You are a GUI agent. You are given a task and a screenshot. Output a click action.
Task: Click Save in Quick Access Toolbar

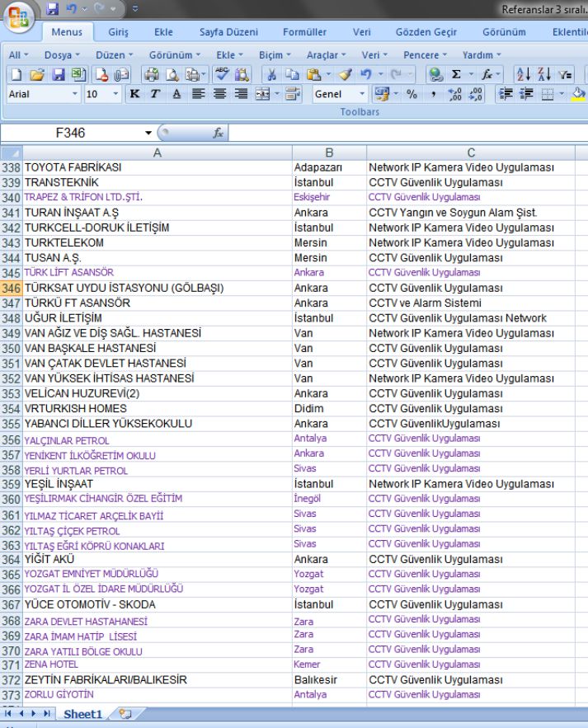coord(52,8)
